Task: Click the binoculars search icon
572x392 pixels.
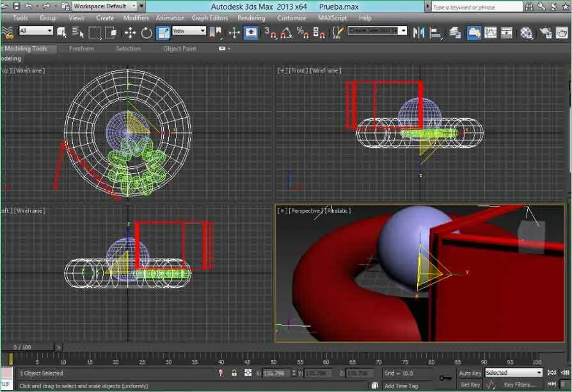Action: [x=529, y=6]
